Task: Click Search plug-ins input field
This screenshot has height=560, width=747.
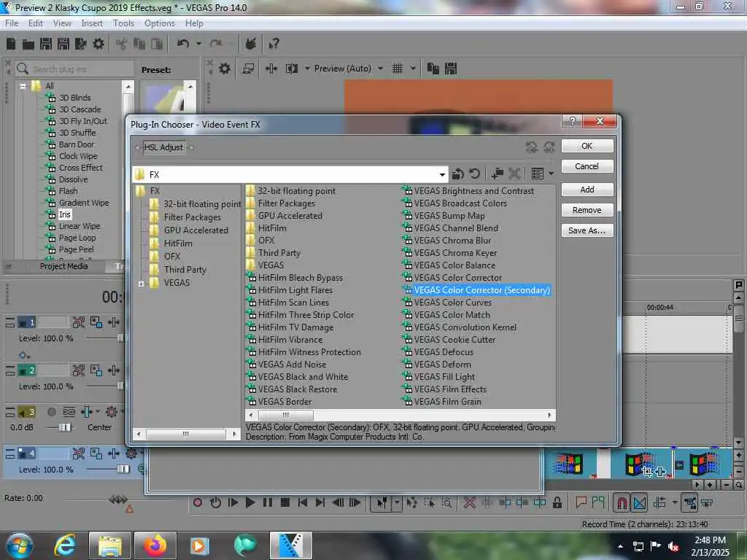Action: pos(75,69)
